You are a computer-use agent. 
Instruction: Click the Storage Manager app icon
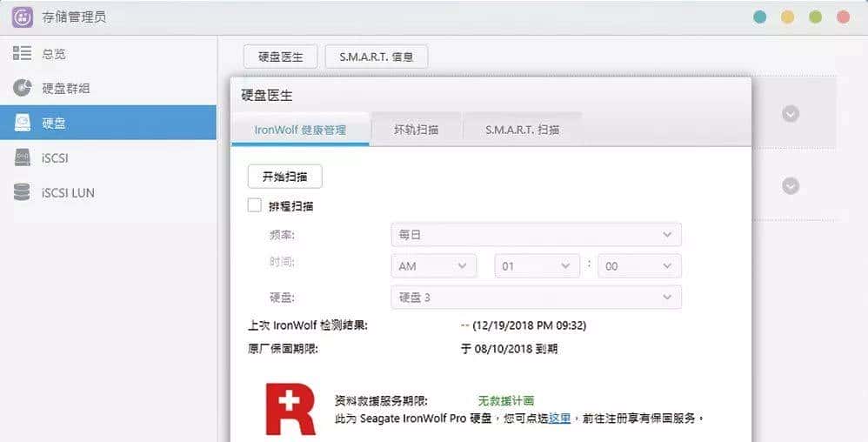tap(23, 17)
